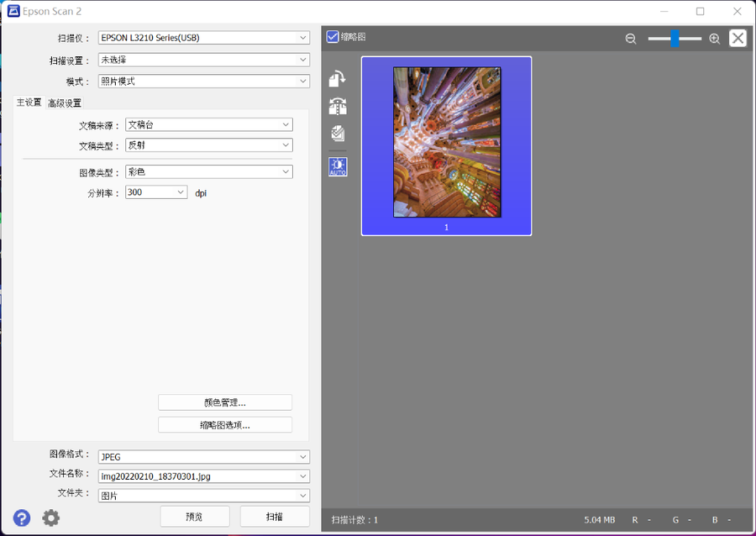
Task: Toggle the AUTO exposure adjustment icon
Action: click(338, 166)
